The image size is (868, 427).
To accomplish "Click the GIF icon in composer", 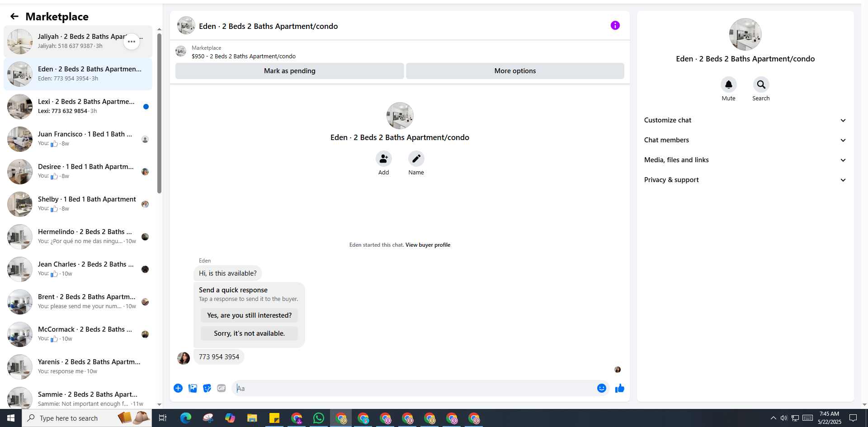I will 221,388.
